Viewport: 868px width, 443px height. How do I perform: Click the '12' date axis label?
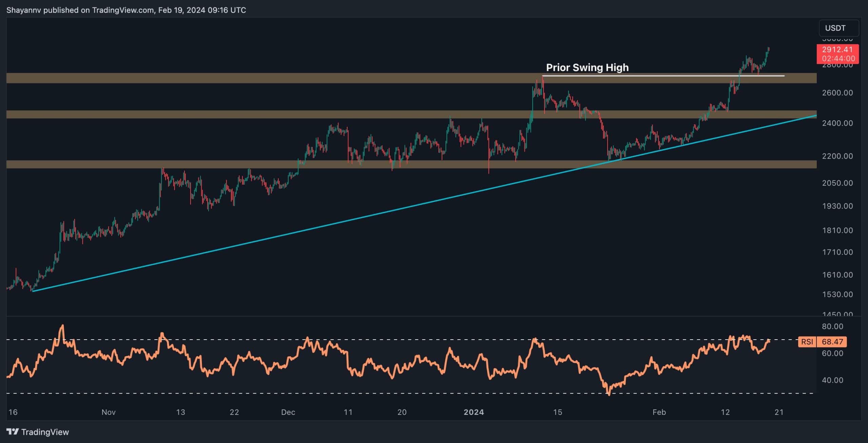coord(725,412)
